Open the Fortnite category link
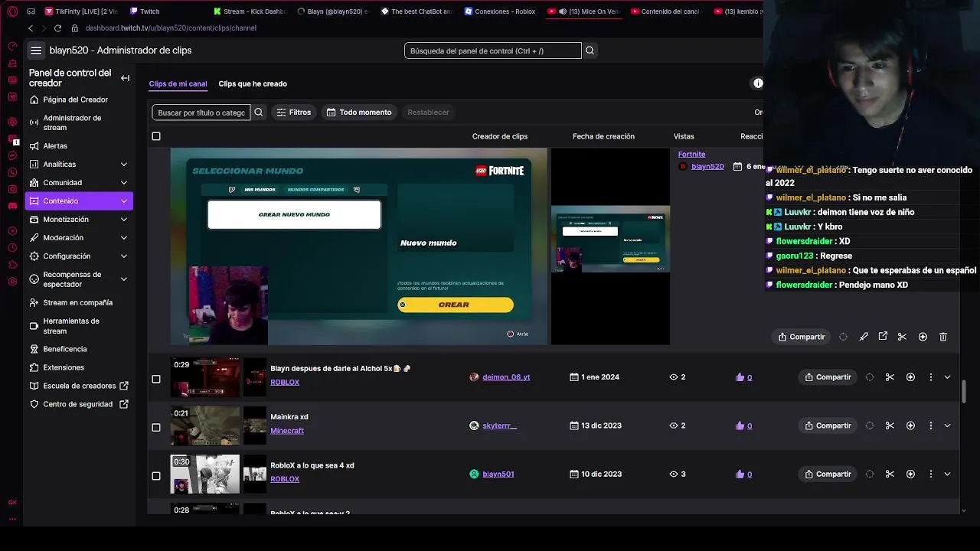Image resolution: width=980 pixels, height=551 pixels. [x=691, y=155]
